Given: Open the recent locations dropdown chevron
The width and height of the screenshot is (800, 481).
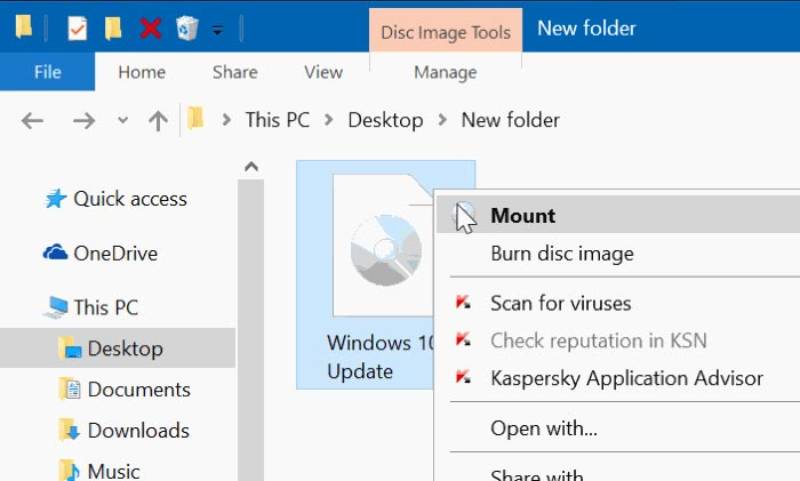Looking at the screenshot, I should point(123,120).
